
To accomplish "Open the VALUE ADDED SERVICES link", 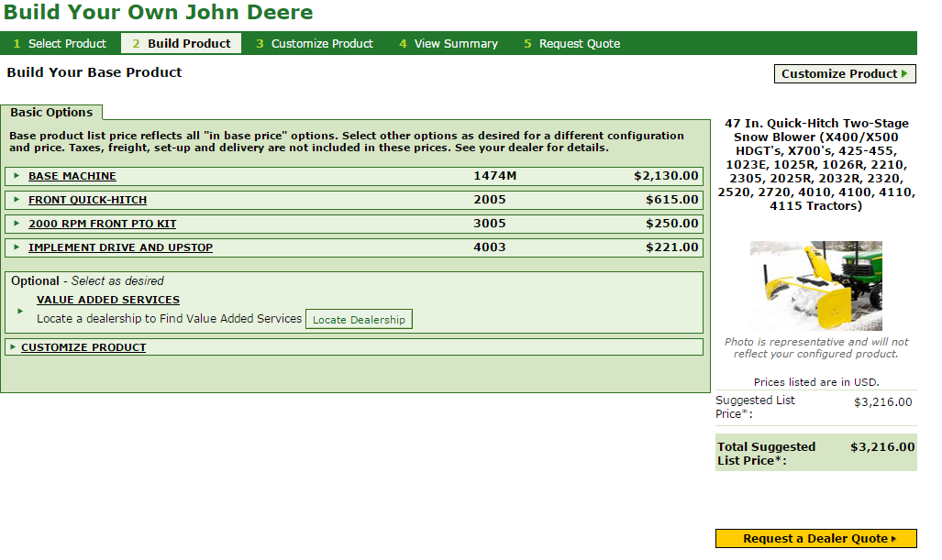I will coord(108,300).
